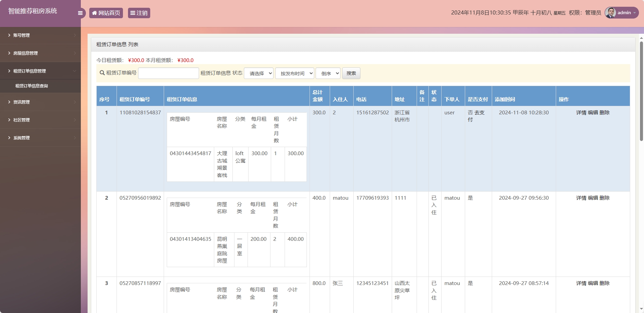Expand the admin user dropdown caret
The image size is (644, 313).
click(x=635, y=12)
